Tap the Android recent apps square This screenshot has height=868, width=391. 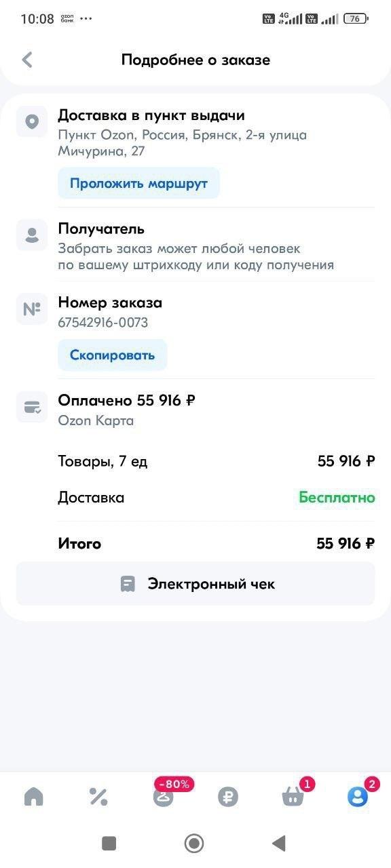[109, 843]
